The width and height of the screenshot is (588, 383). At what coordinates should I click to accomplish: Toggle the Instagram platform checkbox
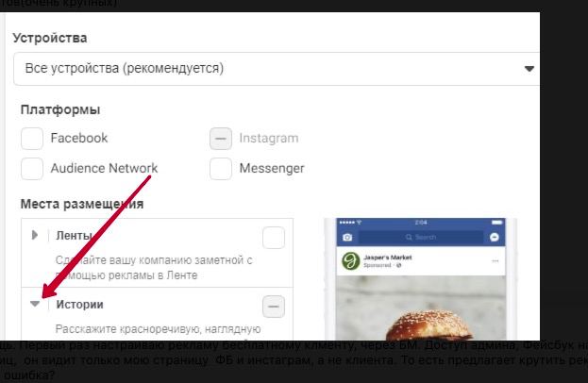221,139
